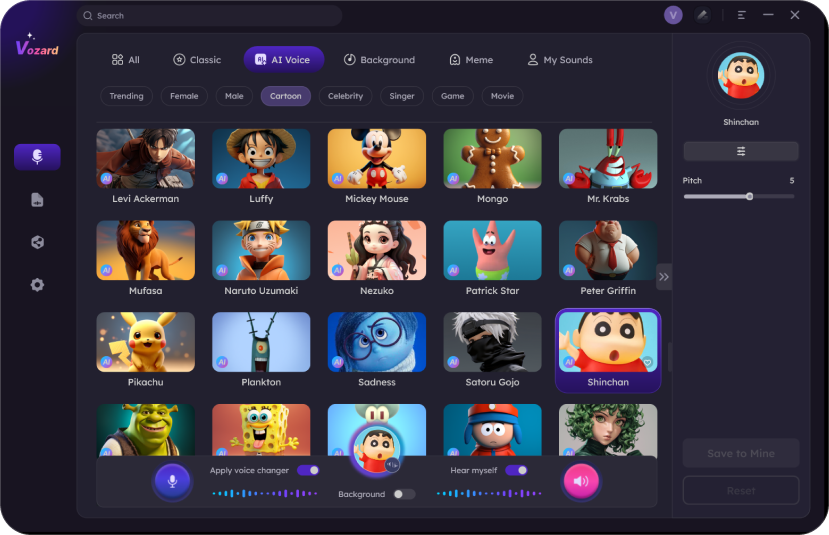Turn off Apply voice changer switch

pos(308,470)
